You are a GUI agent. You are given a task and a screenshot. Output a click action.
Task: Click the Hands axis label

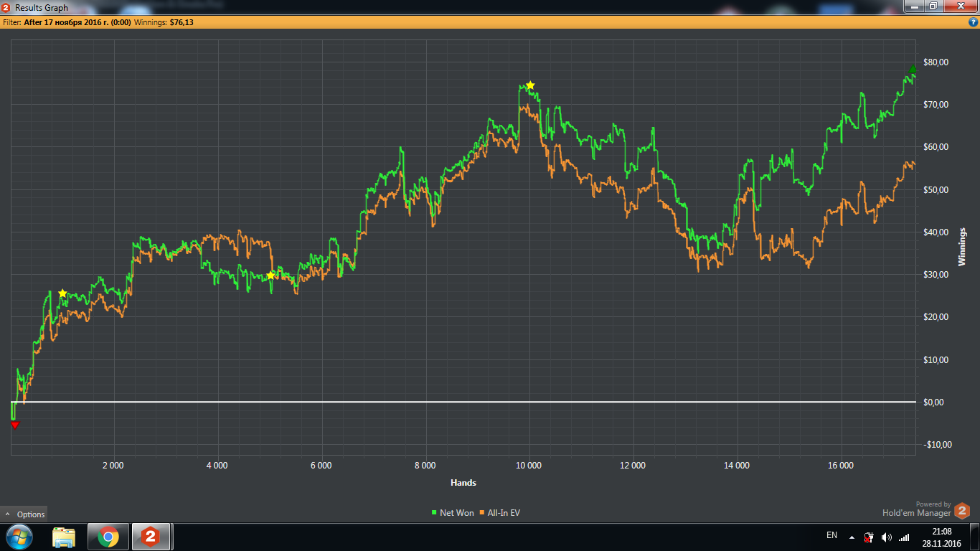pos(463,482)
